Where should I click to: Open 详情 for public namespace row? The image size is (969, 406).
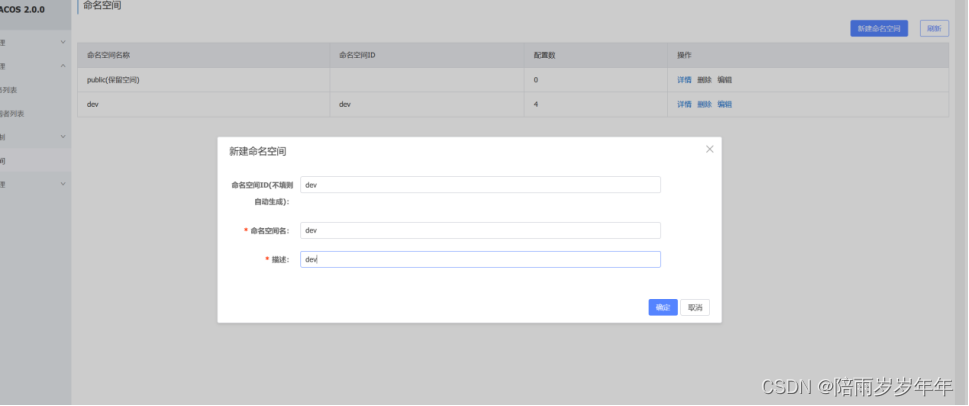684,79
